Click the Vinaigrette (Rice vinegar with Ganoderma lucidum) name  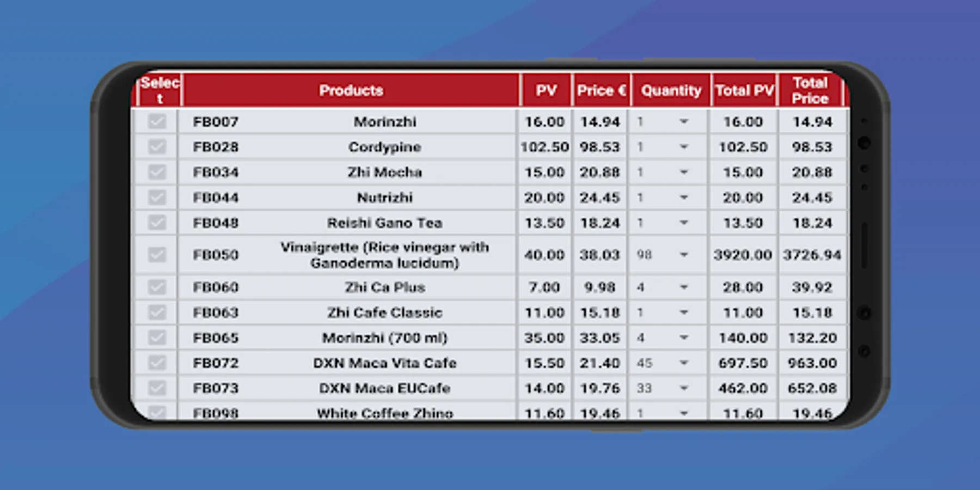[x=385, y=255]
